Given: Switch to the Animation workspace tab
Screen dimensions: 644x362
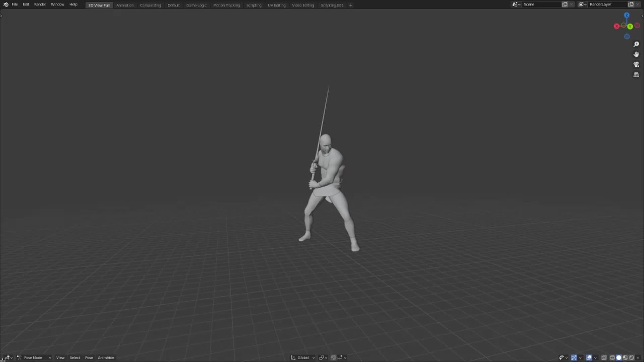Looking at the screenshot, I should (x=125, y=5).
